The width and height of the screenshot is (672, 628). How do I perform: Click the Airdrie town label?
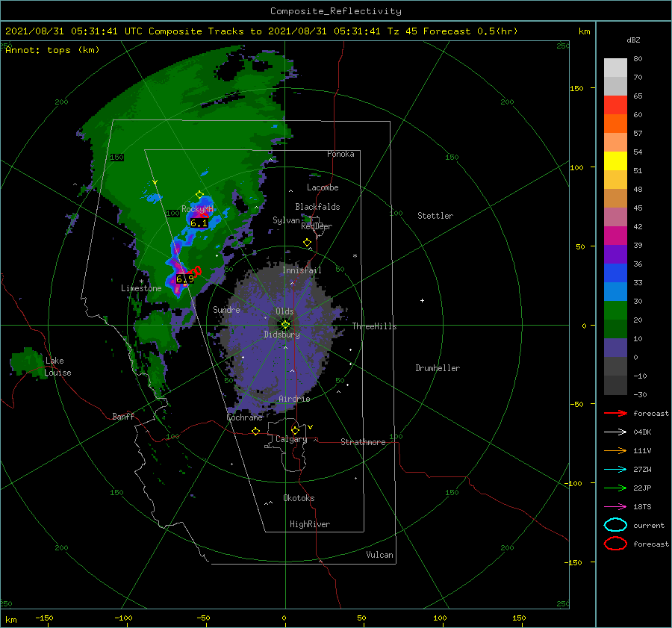pyautogui.click(x=294, y=399)
